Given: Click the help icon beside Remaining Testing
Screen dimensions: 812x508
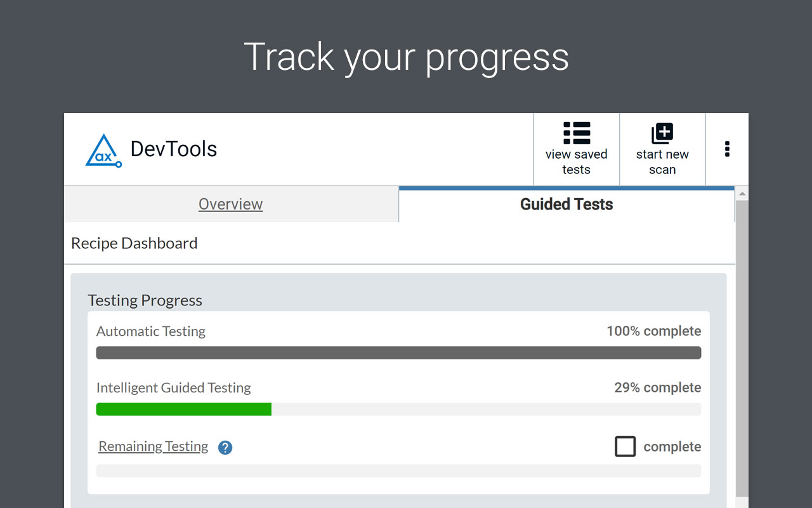Looking at the screenshot, I should click(x=225, y=448).
